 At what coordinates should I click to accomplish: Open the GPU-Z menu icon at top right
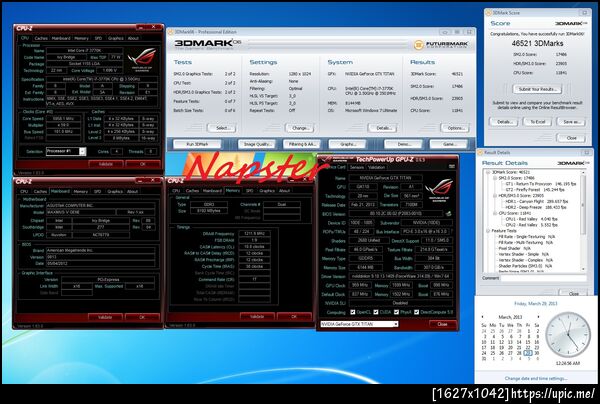tap(452, 166)
